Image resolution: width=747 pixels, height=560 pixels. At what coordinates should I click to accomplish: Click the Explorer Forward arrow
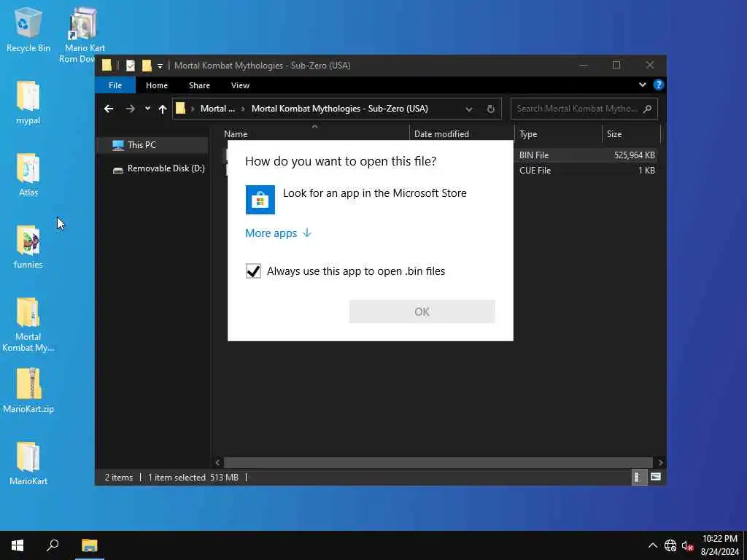click(x=130, y=109)
